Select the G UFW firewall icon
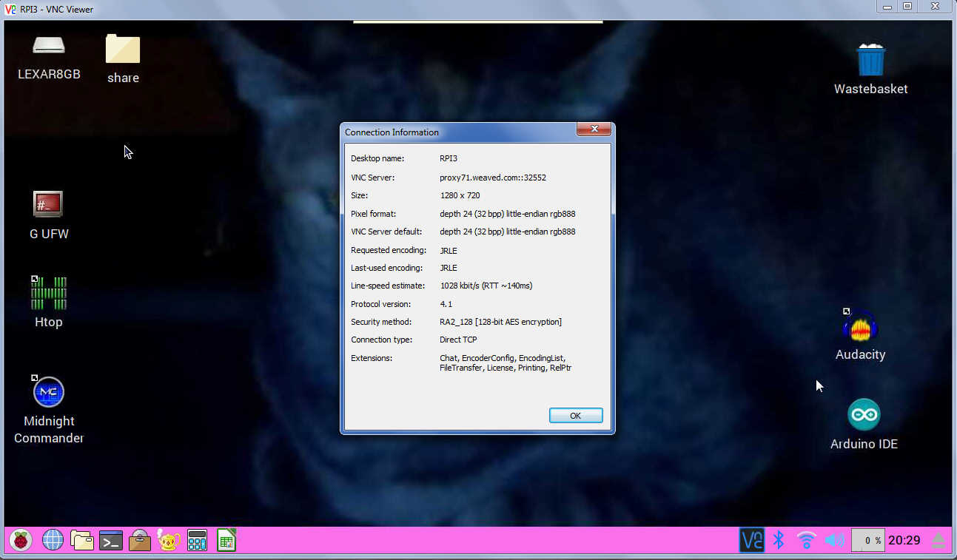 coord(48,204)
